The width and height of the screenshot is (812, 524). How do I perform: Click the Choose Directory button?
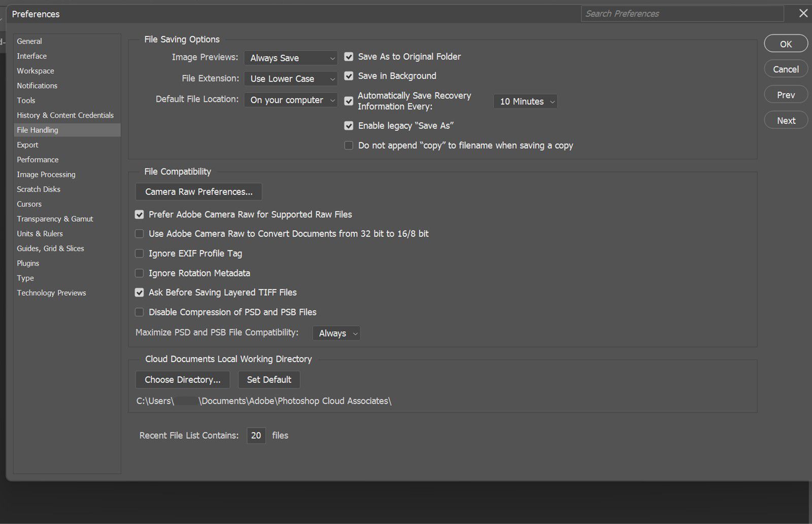point(182,379)
